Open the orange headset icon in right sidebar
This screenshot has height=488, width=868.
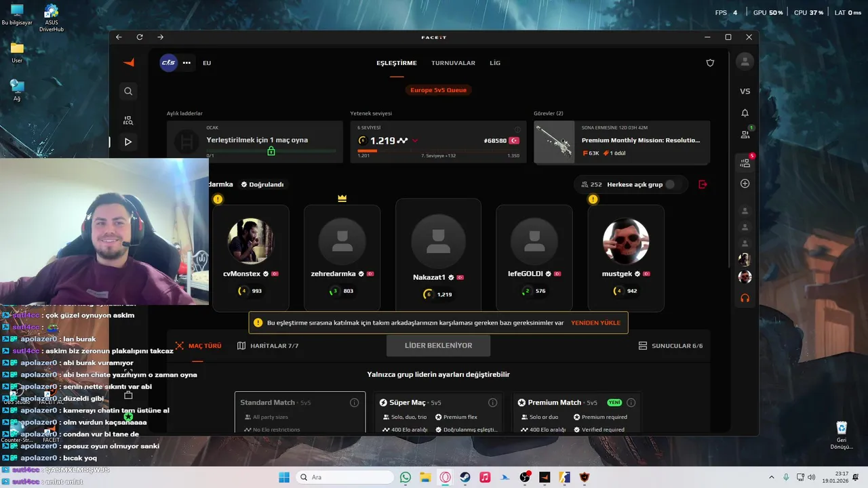[x=745, y=298]
